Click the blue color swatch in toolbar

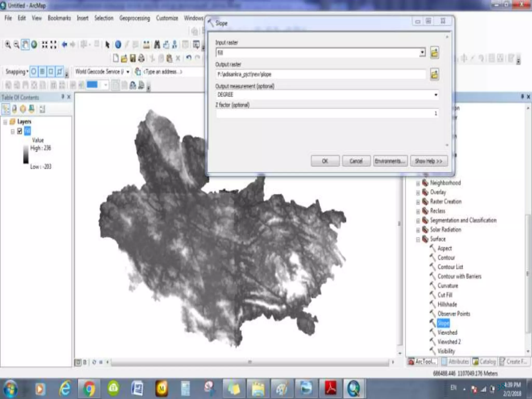[92, 85]
